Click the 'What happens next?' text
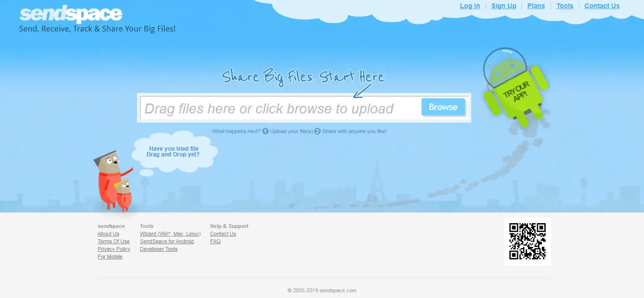The height and width of the screenshot is (298, 644). [x=236, y=131]
